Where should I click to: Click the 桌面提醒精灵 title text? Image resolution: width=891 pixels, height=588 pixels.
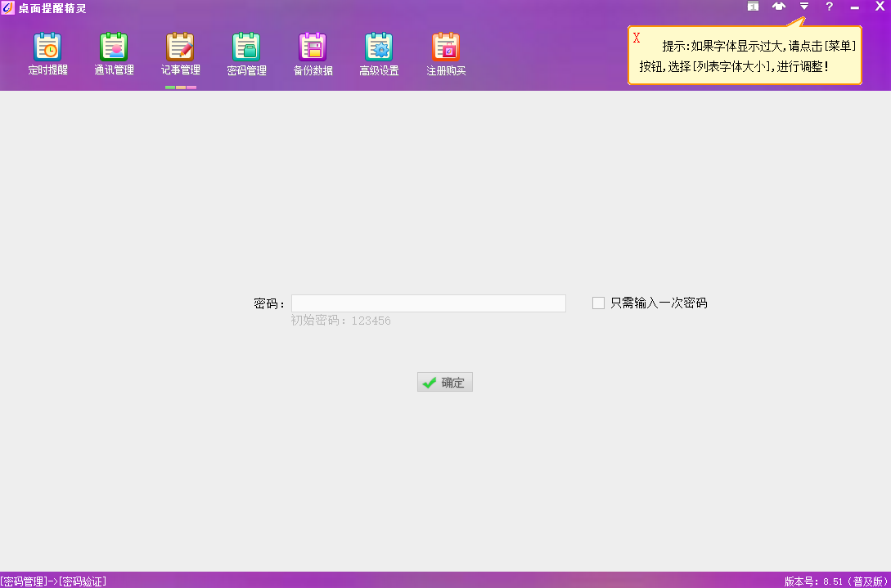(x=52, y=8)
